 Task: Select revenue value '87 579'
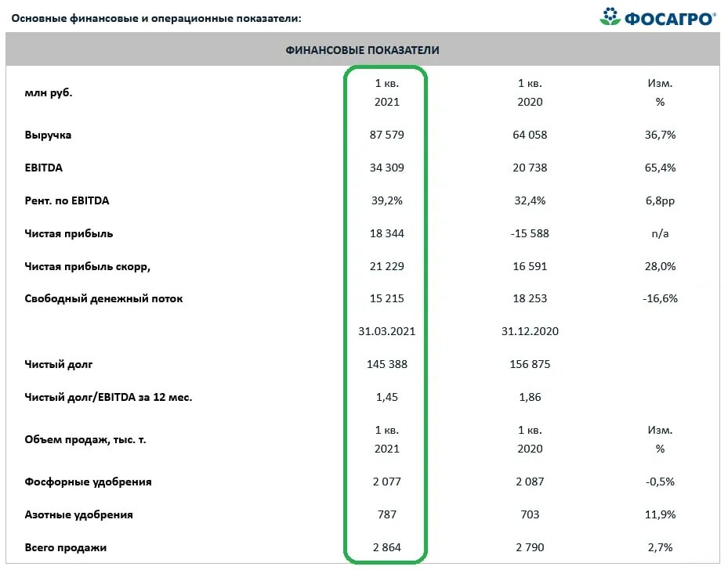tap(387, 135)
